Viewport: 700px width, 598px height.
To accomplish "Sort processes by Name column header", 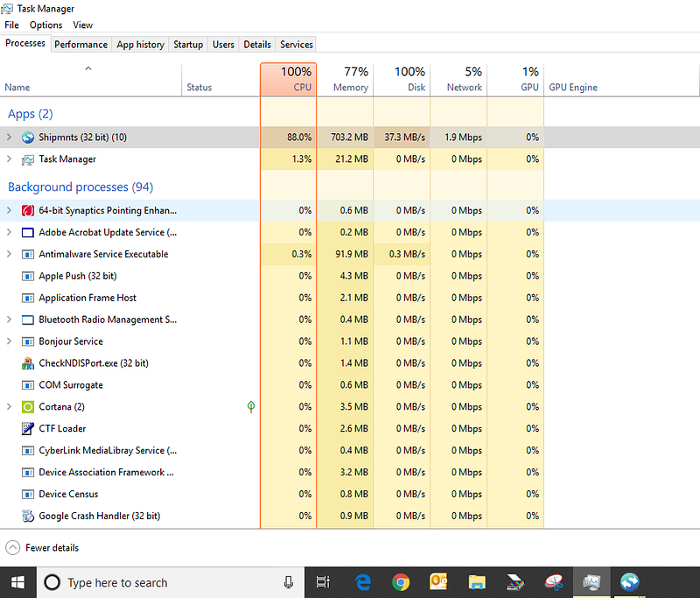I will point(91,80).
